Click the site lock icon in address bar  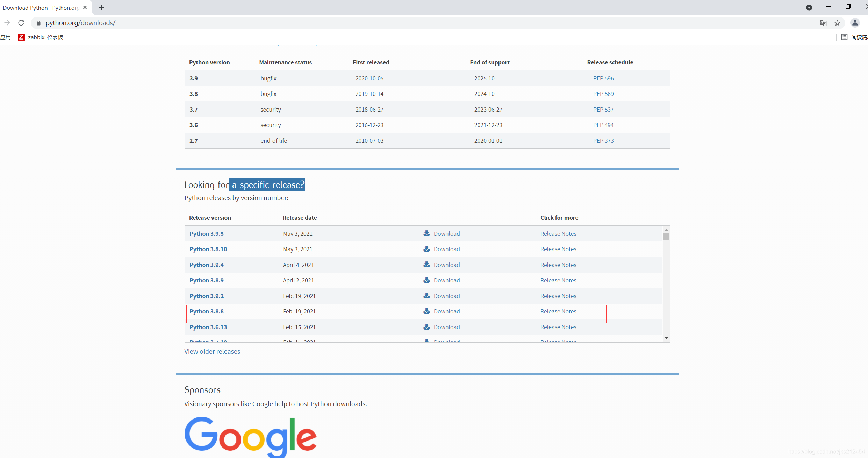coord(38,23)
